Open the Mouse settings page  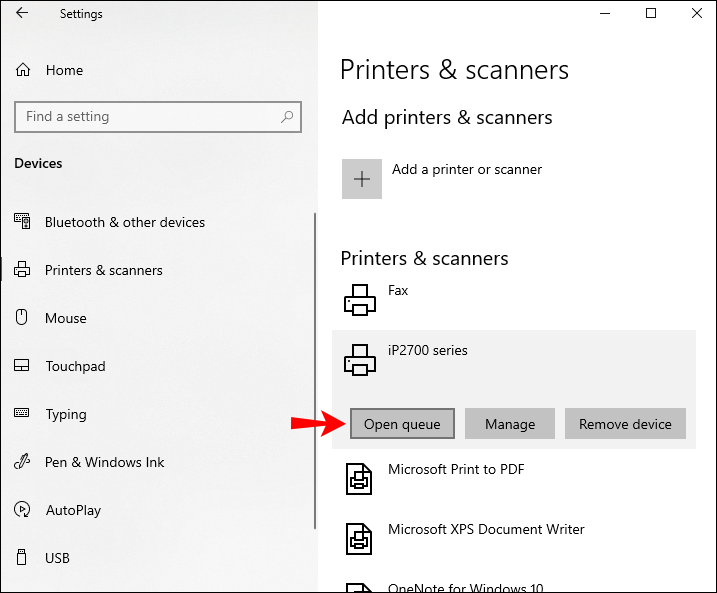pos(65,318)
